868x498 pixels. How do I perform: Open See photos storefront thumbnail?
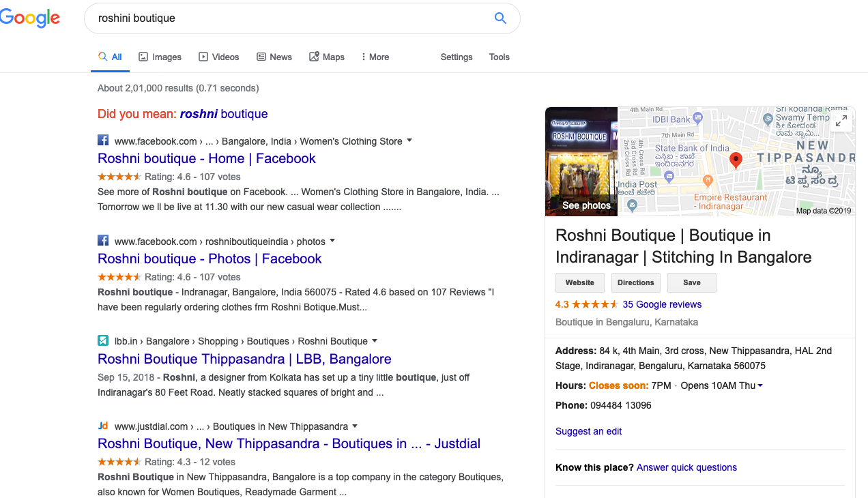(581, 162)
